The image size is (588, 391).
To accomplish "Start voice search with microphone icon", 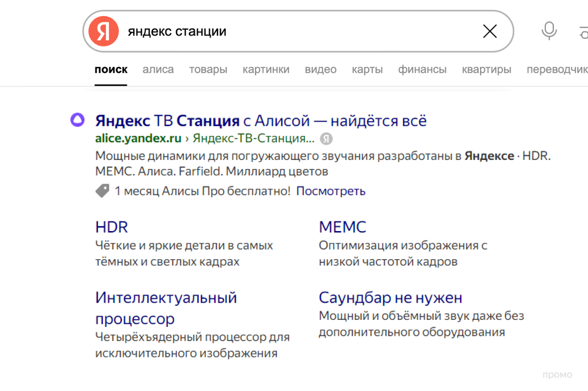I will pyautogui.click(x=549, y=31).
